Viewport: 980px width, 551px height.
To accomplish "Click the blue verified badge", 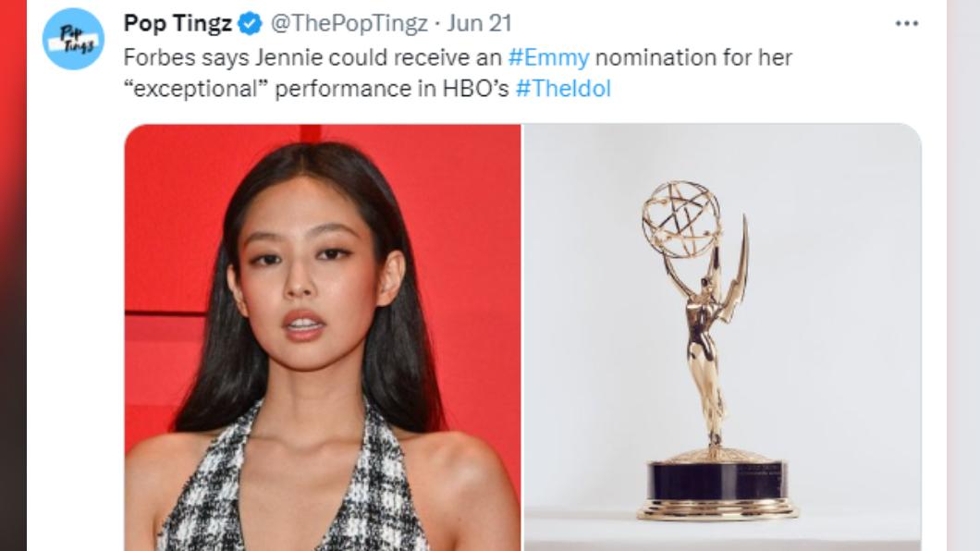I will pos(251,23).
